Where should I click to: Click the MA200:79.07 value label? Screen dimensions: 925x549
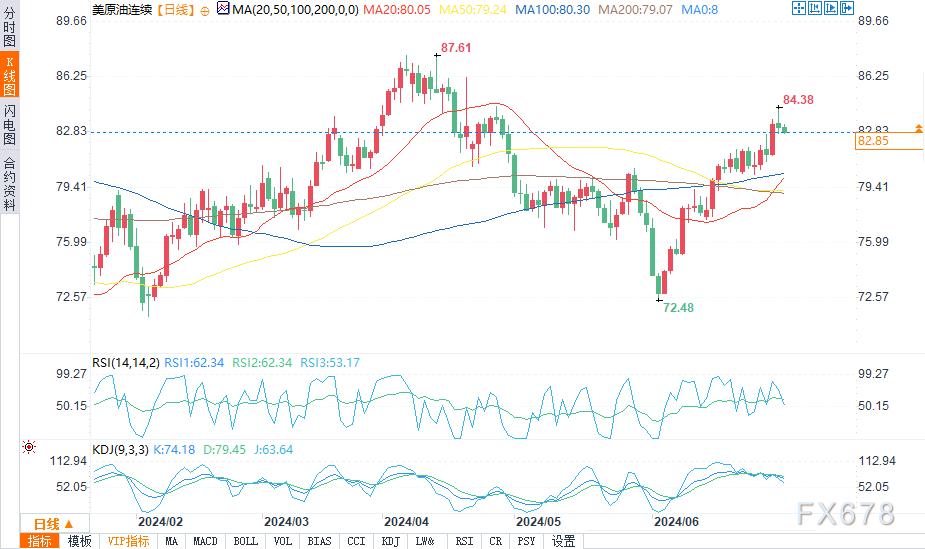click(x=635, y=9)
